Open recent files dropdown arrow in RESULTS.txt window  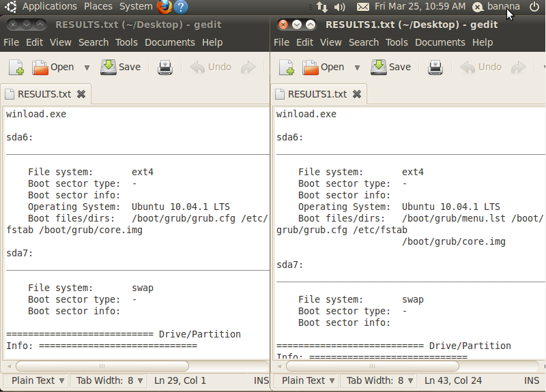pos(87,67)
